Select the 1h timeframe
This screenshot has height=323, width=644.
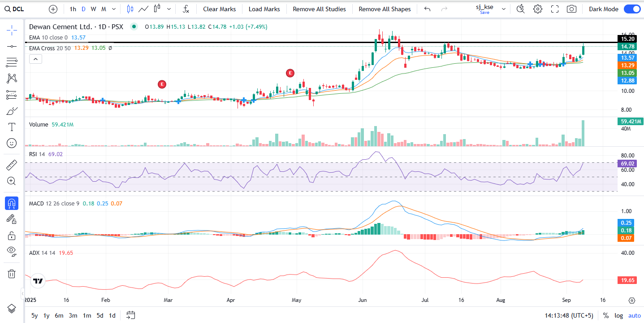tap(73, 9)
